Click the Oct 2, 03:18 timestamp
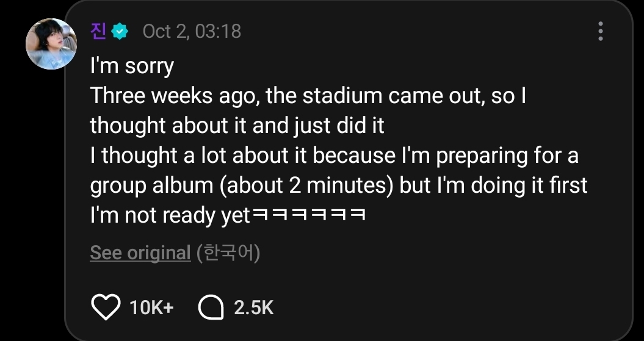 coord(192,31)
